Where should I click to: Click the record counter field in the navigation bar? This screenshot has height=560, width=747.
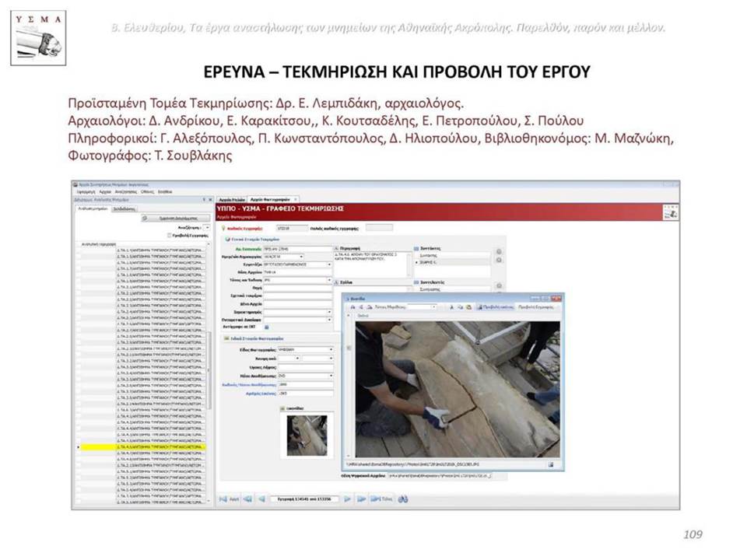[x=304, y=499]
